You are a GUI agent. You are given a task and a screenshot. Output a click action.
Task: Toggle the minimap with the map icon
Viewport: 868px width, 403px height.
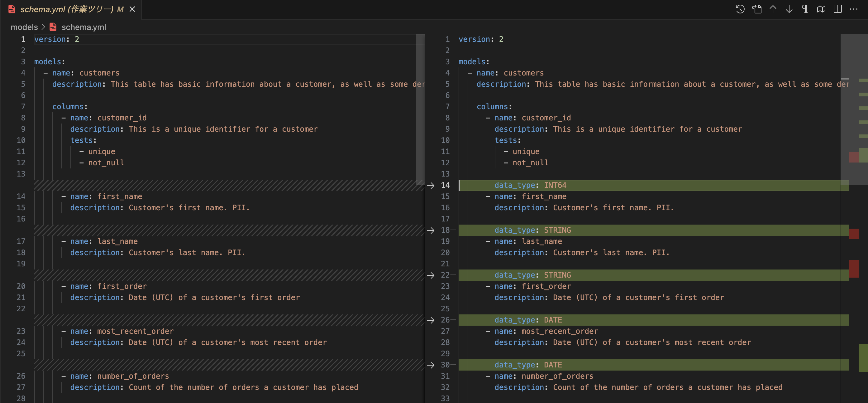[821, 9]
